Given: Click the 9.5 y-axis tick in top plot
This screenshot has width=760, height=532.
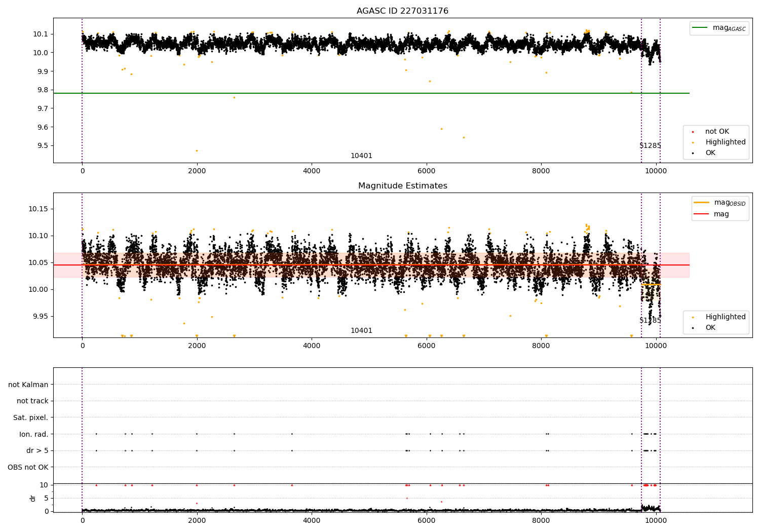Looking at the screenshot, I should coord(43,146).
